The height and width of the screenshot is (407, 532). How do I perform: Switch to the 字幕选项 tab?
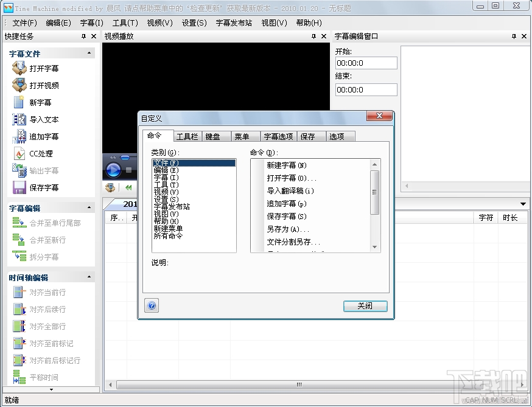pyautogui.click(x=278, y=136)
